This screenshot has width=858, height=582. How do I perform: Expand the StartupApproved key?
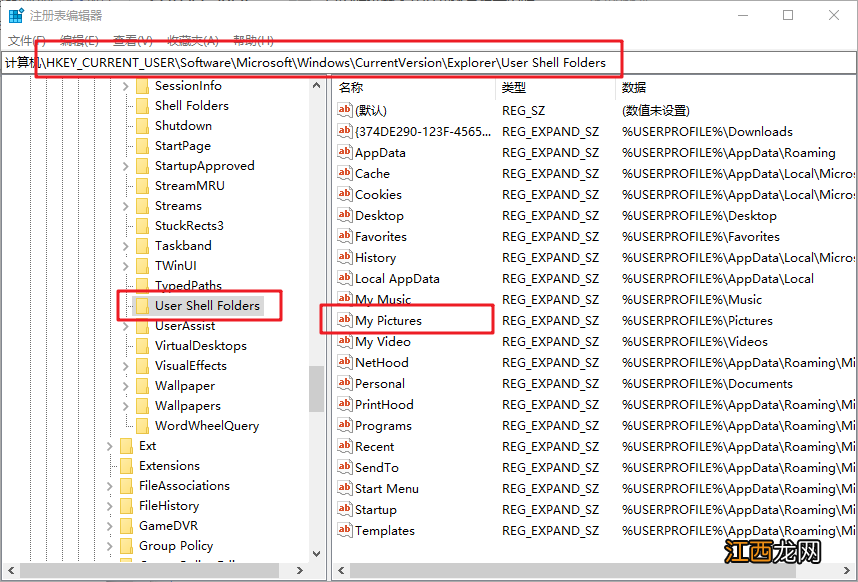coord(125,166)
